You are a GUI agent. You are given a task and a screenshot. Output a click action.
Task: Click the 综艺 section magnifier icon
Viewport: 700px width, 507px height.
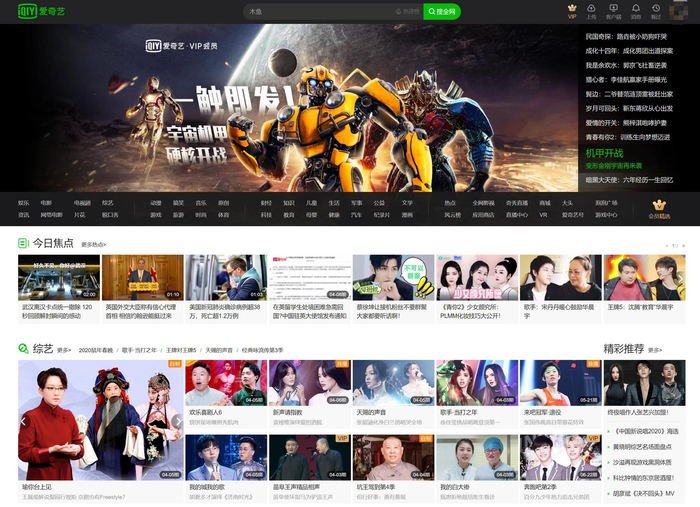23,348
